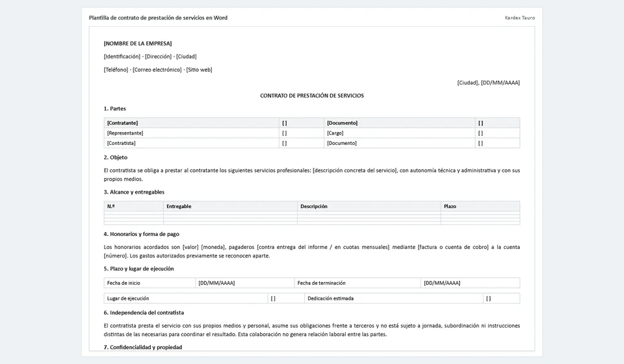624x364 pixels.
Task: Select the "[Contratista]" table cell
Action: (x=191, y=143)
